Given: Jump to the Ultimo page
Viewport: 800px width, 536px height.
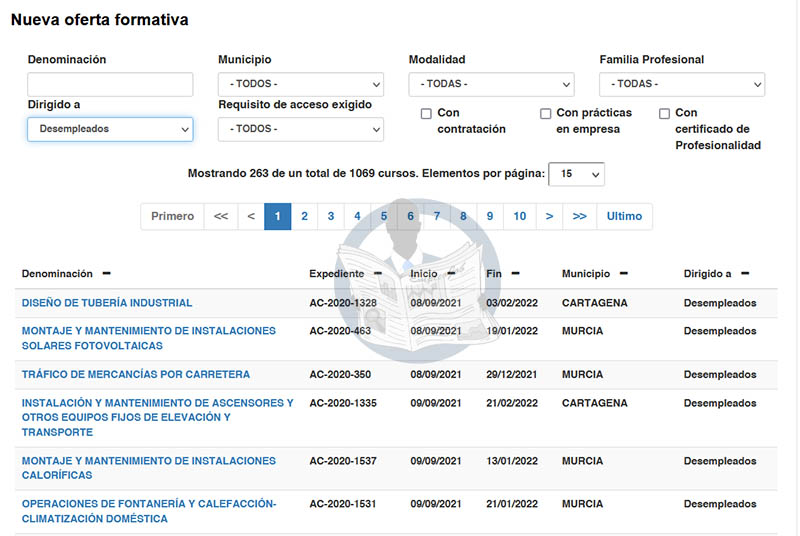Looking at the screenshot, I should (x=624, y=216).
